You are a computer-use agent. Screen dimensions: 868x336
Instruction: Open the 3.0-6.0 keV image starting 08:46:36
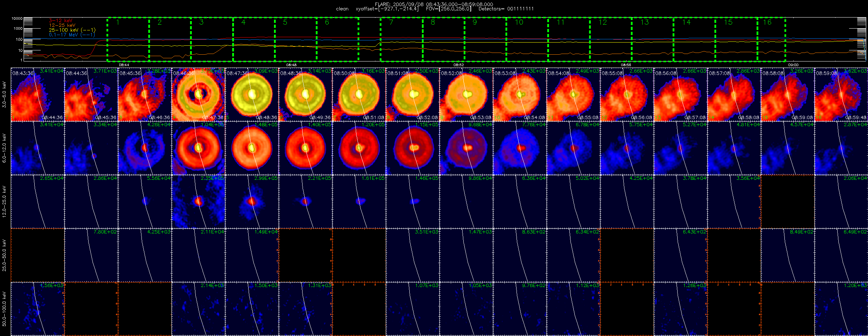pos(199,94)
